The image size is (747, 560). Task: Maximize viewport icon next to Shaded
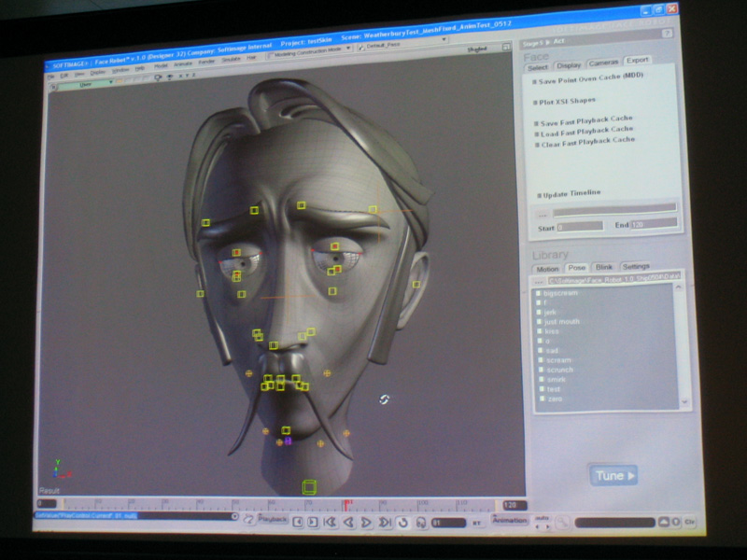[506, 47]
